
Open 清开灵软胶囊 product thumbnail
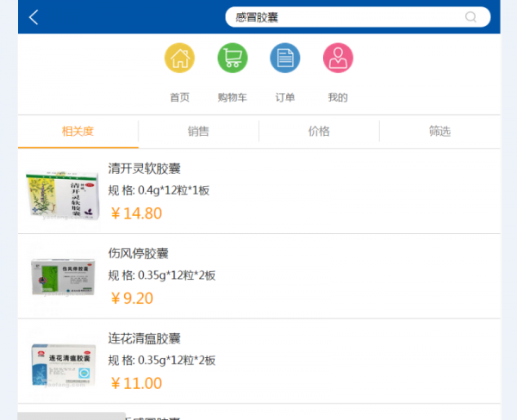[63, 195]
